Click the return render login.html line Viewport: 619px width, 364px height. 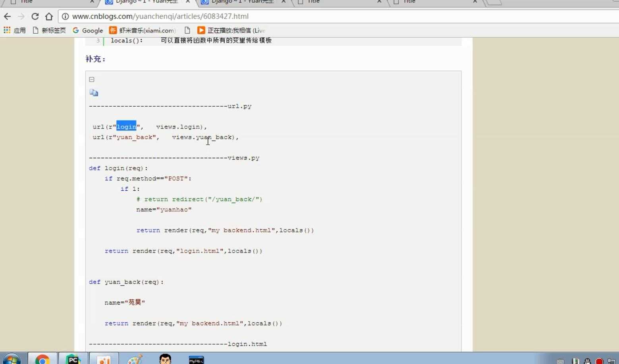pyautogui.click(x=183, y=251)
